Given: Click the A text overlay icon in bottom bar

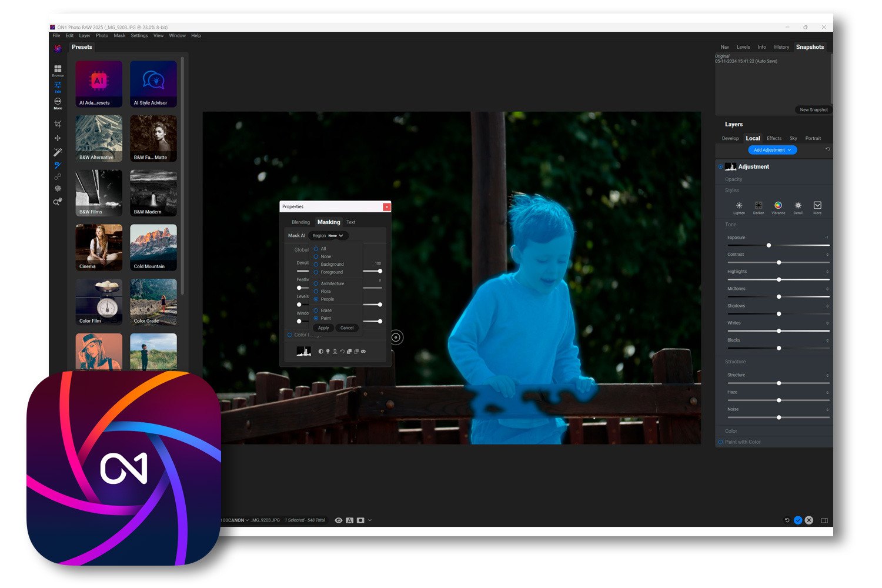Looking at the screenshot, I should [x=350, y=520].
